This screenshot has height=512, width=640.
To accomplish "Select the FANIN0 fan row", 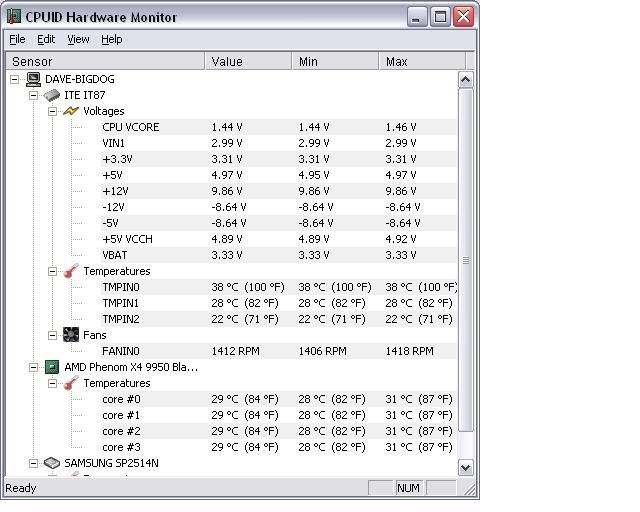I will (279, 351).
